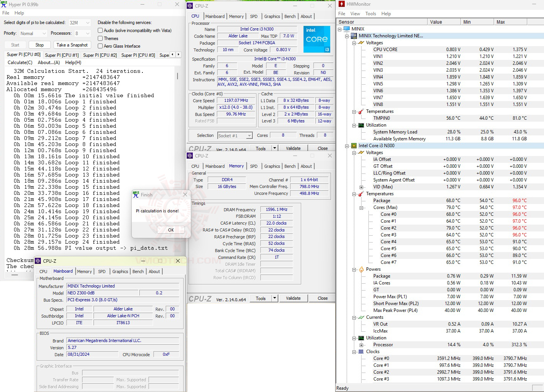Open File menu in Hyper PI
The image size is (544, 392).
pos(6,13)
